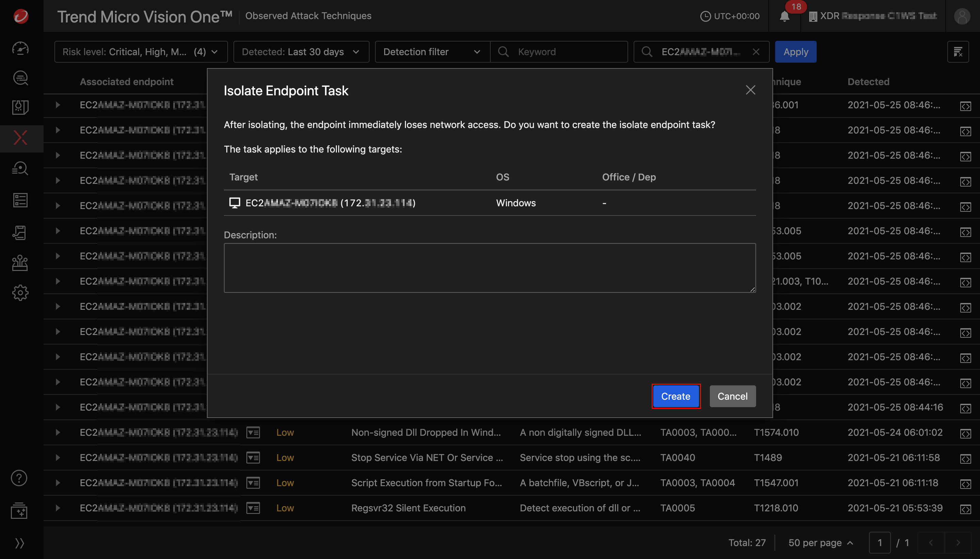The image size is (980, 559).
Task: Click the clear-list icon at top right
Action: tap(958, 51)
